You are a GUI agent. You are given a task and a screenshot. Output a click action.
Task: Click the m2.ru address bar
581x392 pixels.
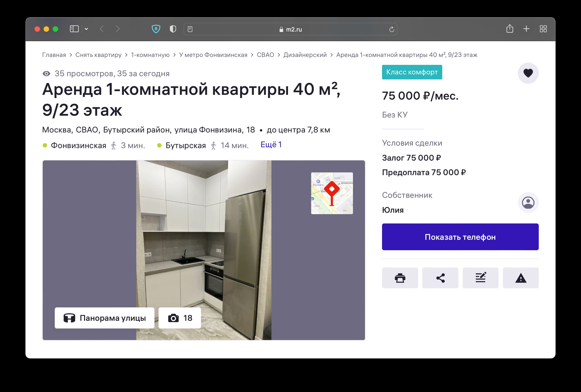click(x=290, y=29)
